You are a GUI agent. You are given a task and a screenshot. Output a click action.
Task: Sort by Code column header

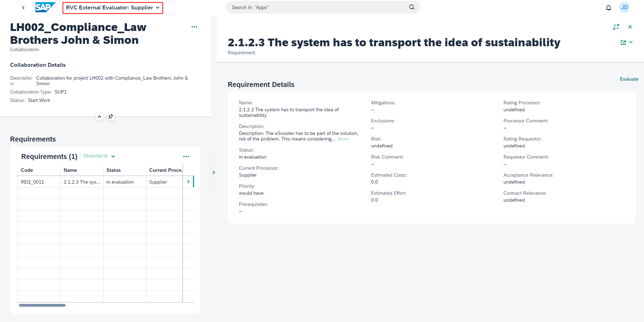(x=39, y=170)
